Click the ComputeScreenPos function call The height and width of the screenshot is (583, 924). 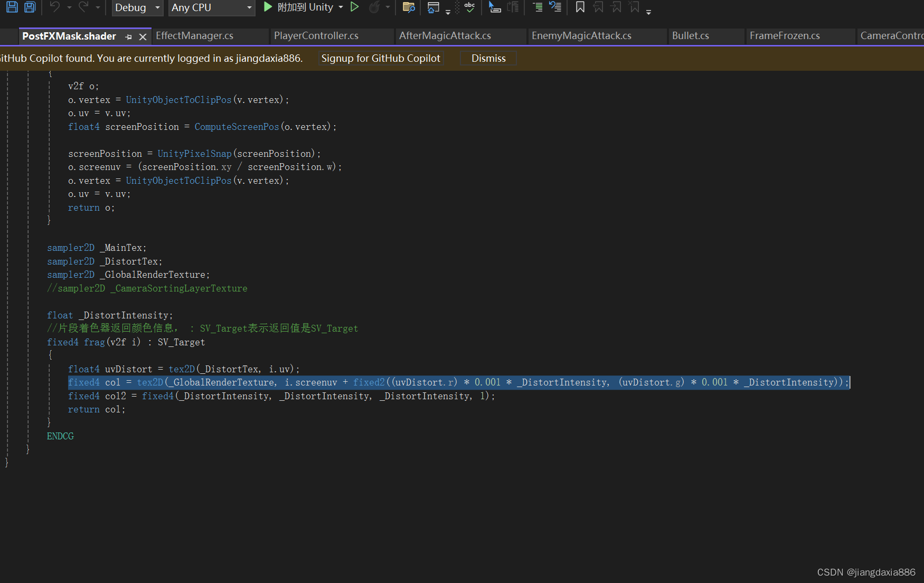point(237,127)
